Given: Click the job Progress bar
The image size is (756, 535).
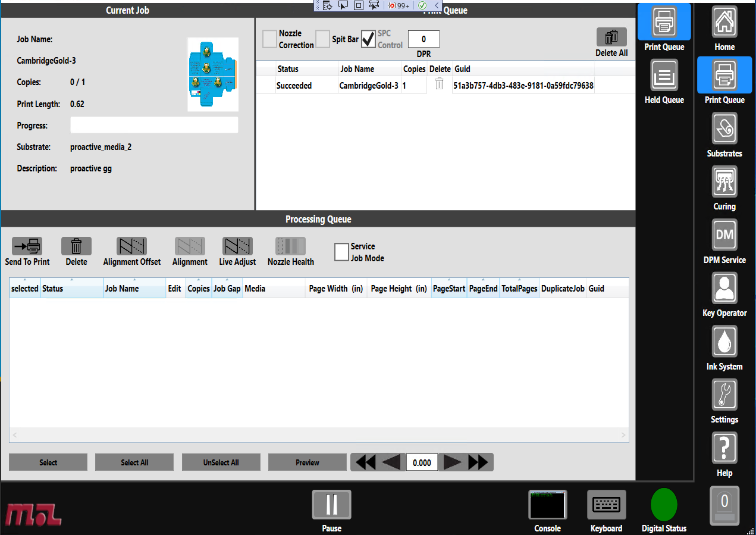Looking at the screenshot, I should (154, 125).
